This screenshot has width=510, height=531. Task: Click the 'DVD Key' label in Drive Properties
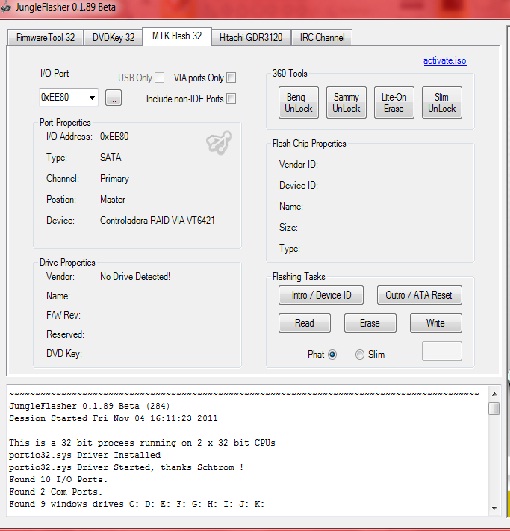coord(63,354)
